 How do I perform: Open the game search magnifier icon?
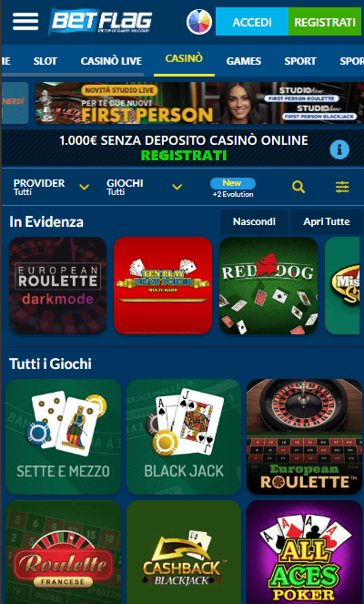coord(298,187)
